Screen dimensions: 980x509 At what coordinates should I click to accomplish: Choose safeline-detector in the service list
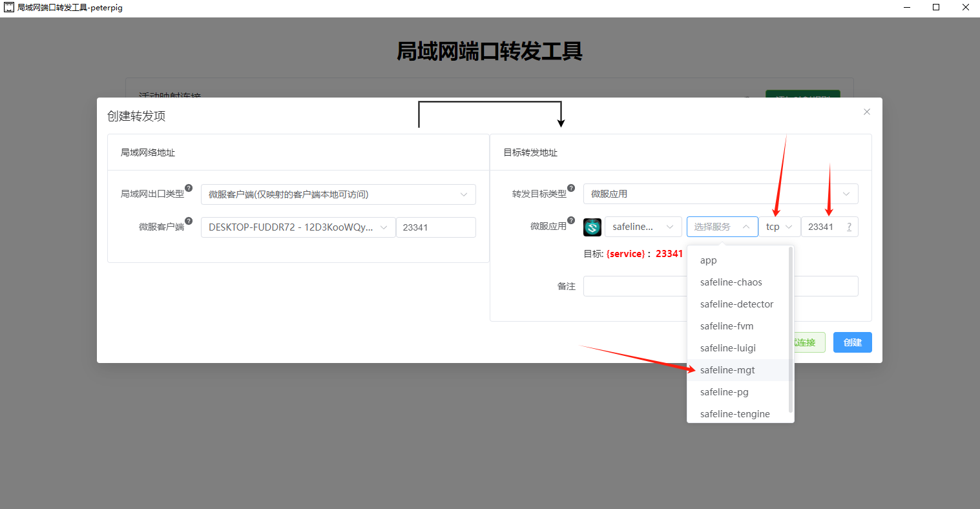738,304
